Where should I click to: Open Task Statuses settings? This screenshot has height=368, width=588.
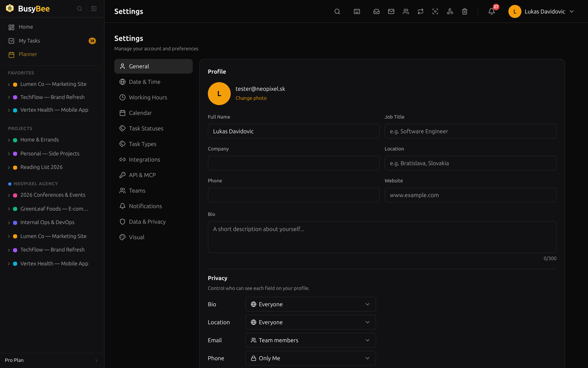[x=153, y=128]
